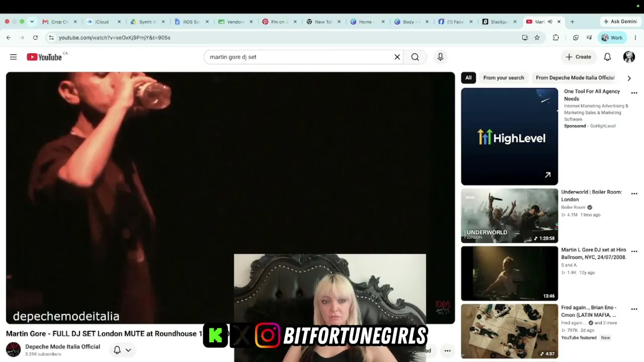Reload the YouTube page
644x362 pixels.
point(35,38)
